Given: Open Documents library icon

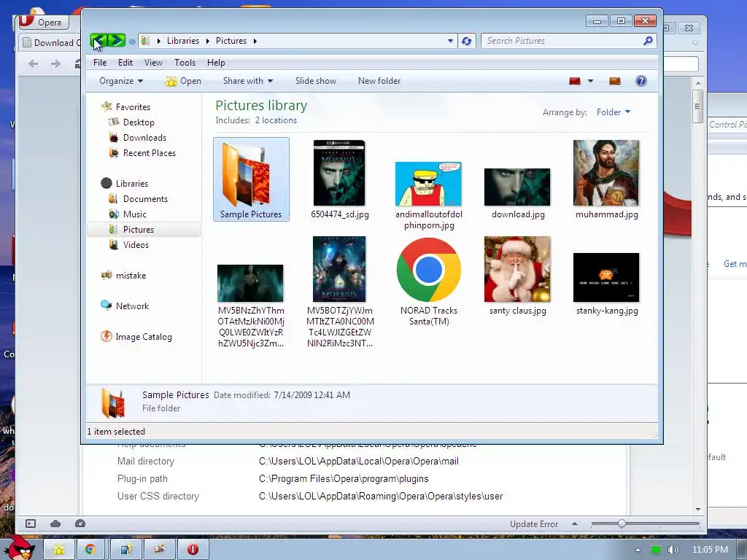Looking at the screenshot, I should pyautogui.click(x=113, y=198).
